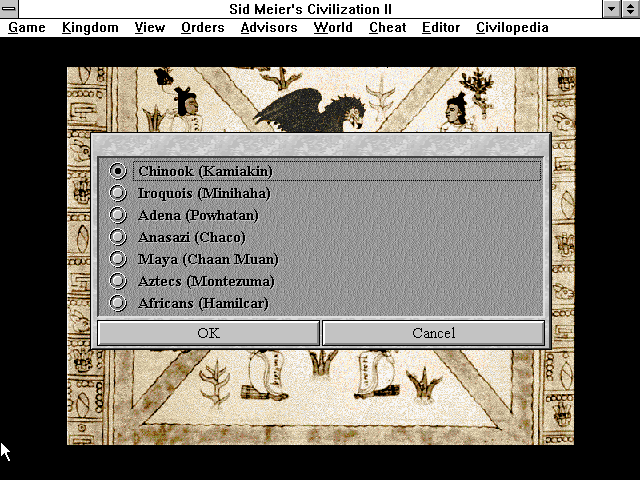Click the Anasazi (Chaco) label text
The width and height of the screenshot is (640, 480).
click(192, 237)
